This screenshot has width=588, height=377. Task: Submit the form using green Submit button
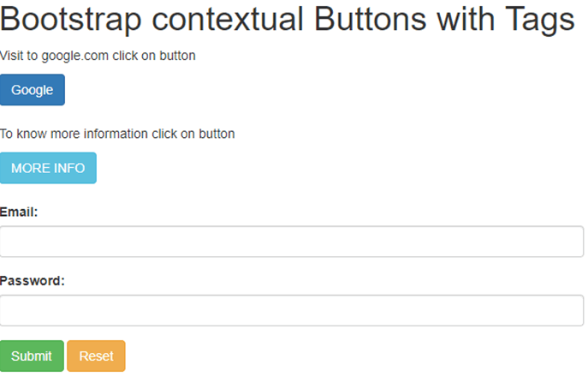coord(32,356)
